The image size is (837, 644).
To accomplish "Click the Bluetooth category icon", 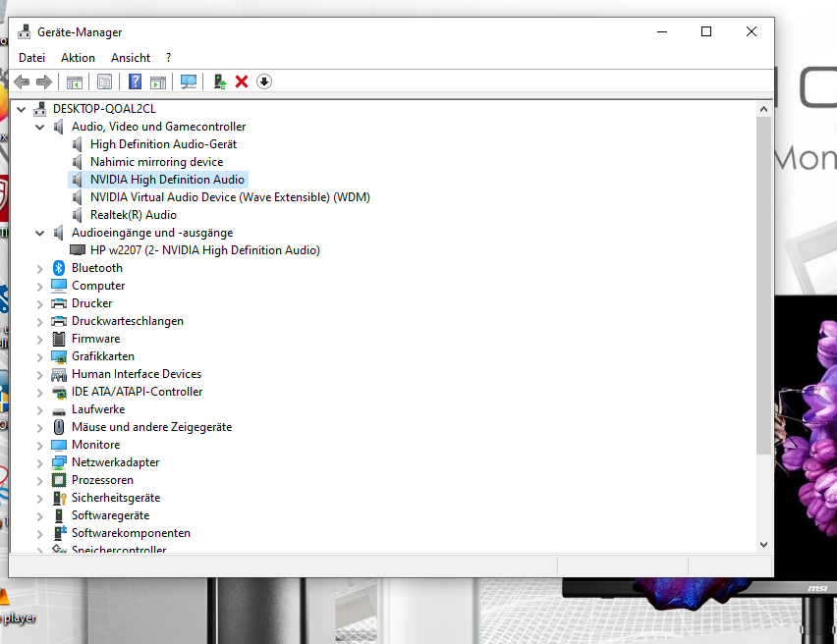I will (59, 268).
